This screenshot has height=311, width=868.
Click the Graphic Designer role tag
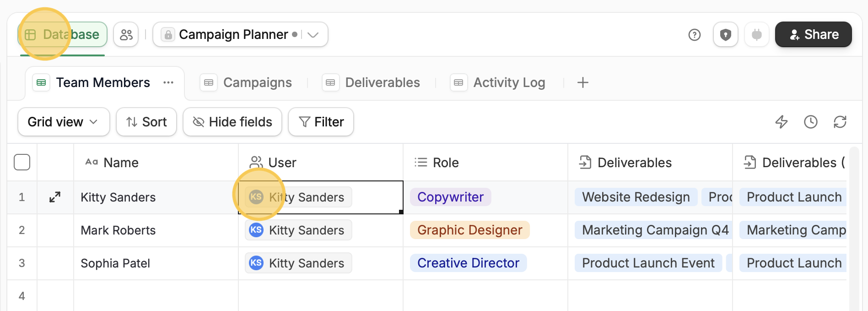point(470,230)
